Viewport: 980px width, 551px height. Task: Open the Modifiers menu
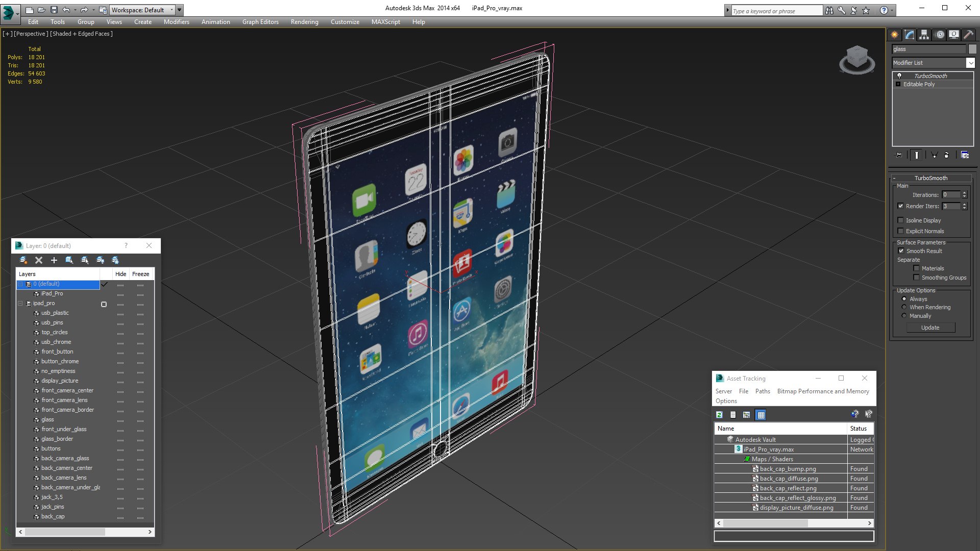(176, 22)
